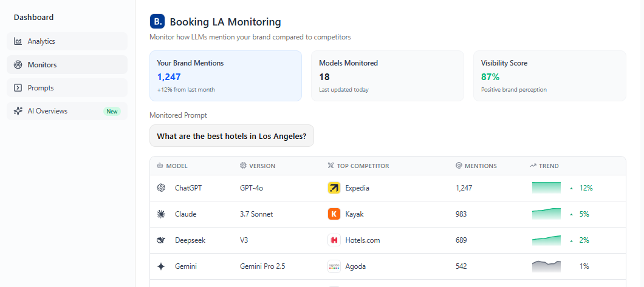
Task: Click the Hotels.com competitor name
Action: click(x=363, y=240)
